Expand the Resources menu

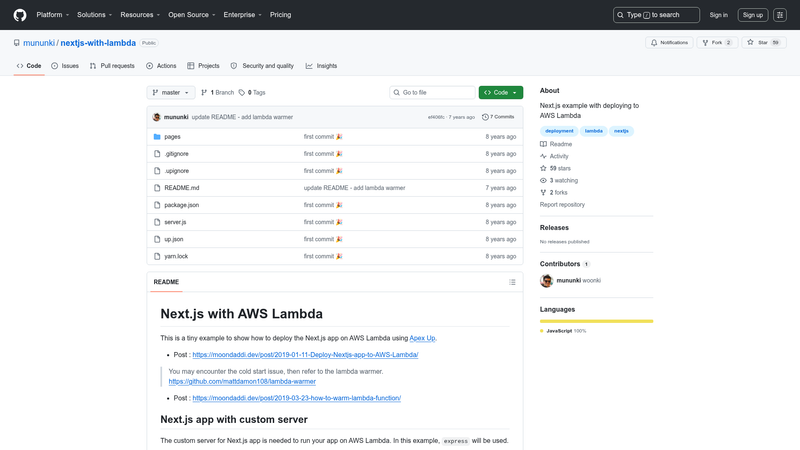[140, 15]
